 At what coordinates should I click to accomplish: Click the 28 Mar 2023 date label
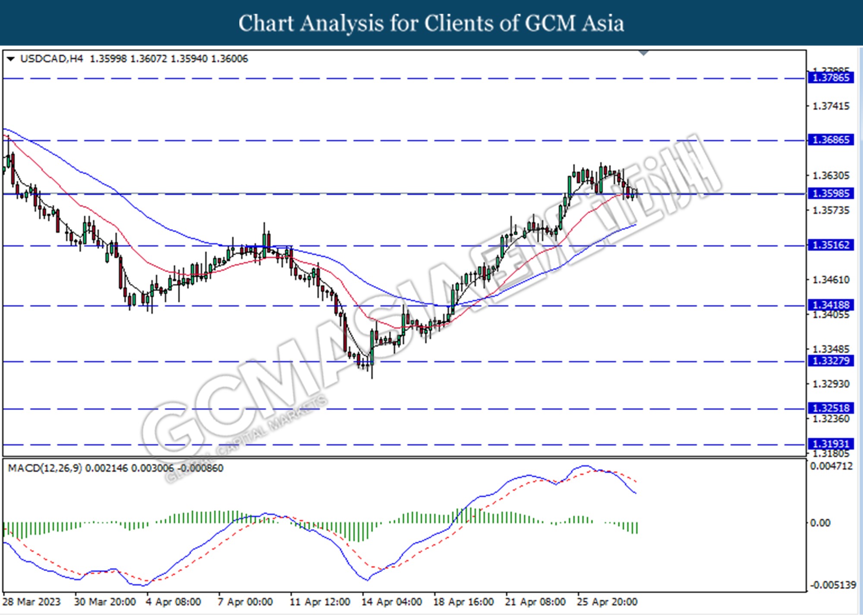point(31,602)
